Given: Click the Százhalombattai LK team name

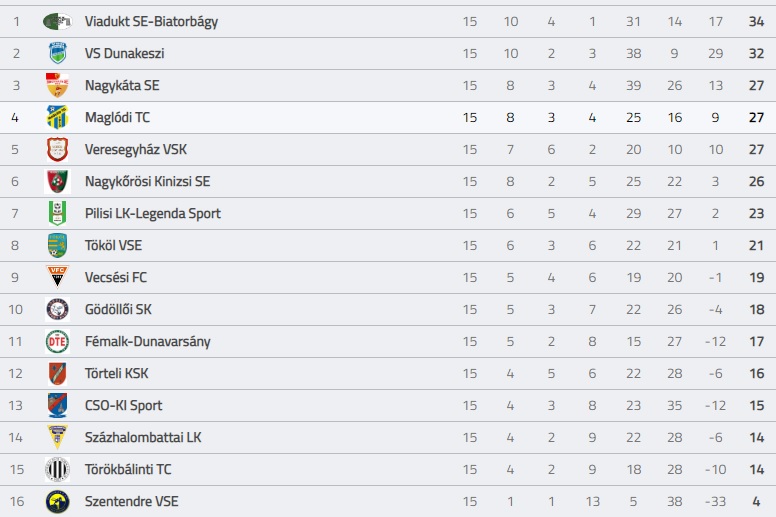Looking at the screenshot, I should pyautogui.click(x=143, y=437).
